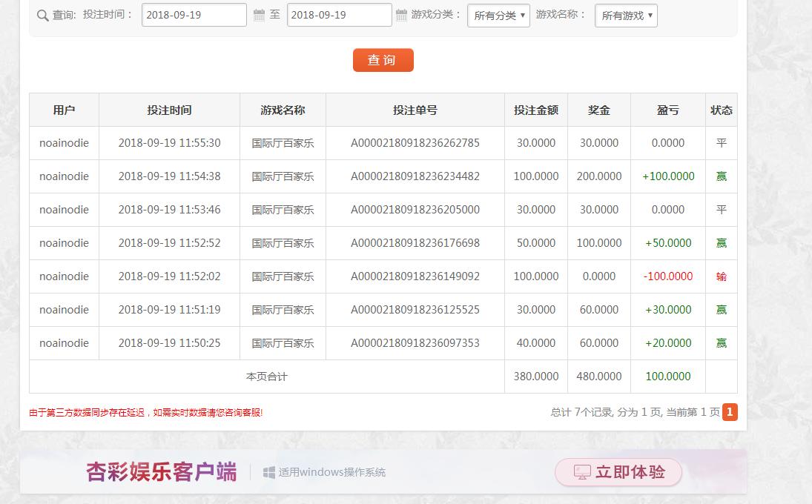Expand the 所有游戏 game name dropdown

626,16
